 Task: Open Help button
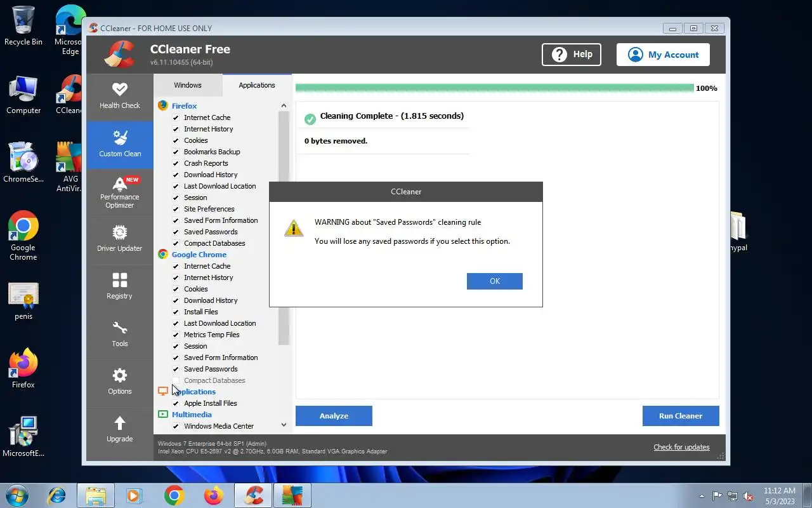click(572, 55)
